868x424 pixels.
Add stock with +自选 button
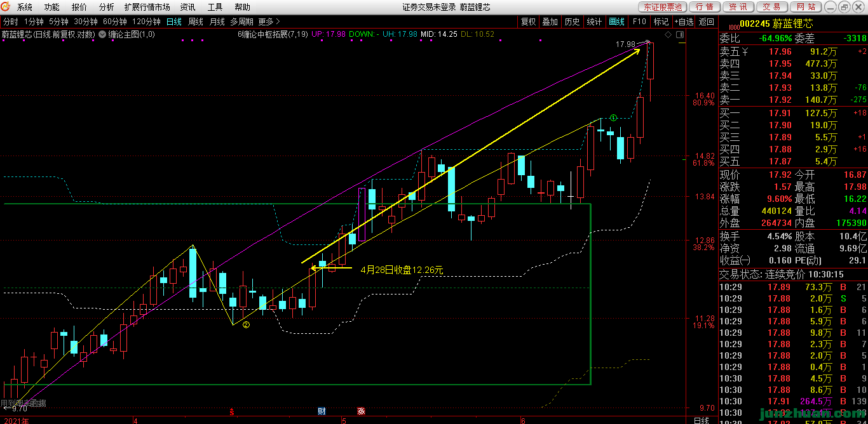(684, 22)
